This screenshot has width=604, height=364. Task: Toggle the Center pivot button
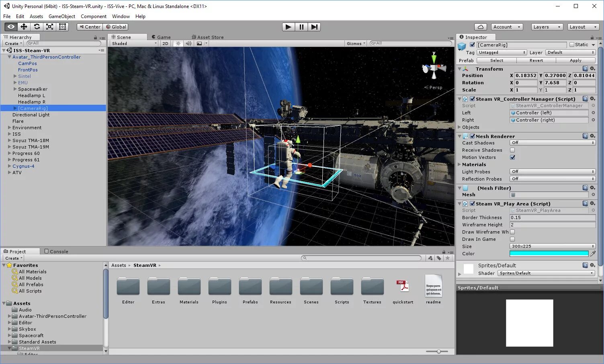(90, 27)
